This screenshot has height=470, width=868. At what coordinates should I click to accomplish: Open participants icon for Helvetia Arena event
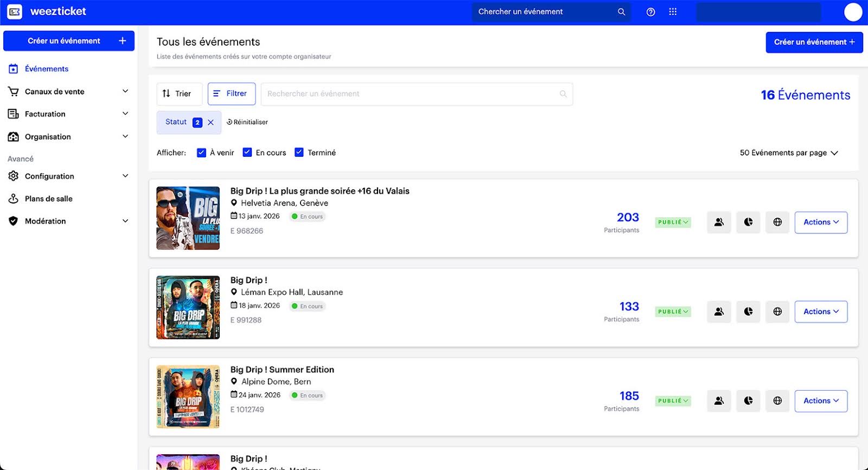(x=719, y=223)
